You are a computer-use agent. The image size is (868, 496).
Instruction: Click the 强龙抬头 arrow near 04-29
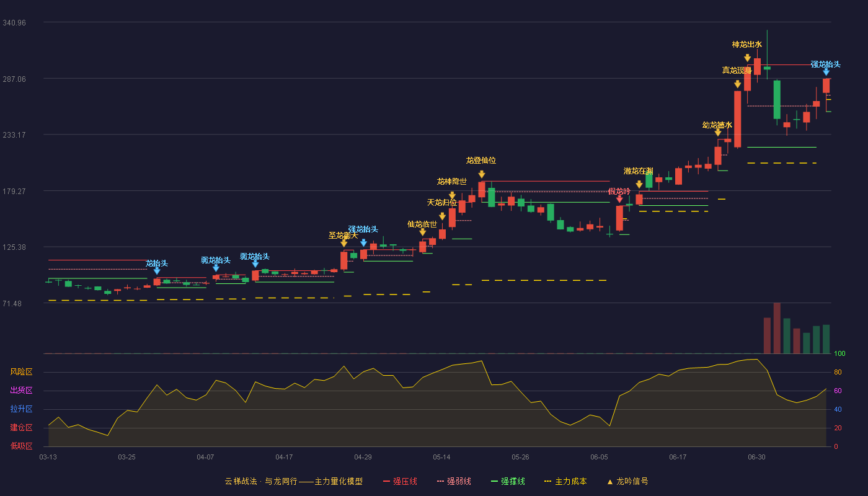(363, 243)
